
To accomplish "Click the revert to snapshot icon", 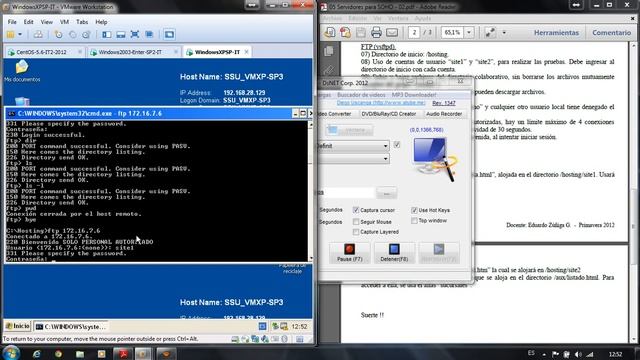I will [72, 35].
